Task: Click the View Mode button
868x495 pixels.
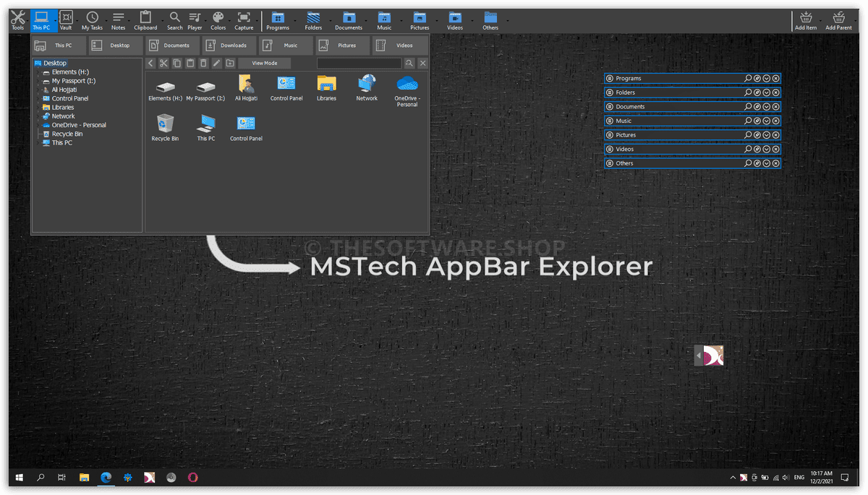Action: [x=264, y=64]
